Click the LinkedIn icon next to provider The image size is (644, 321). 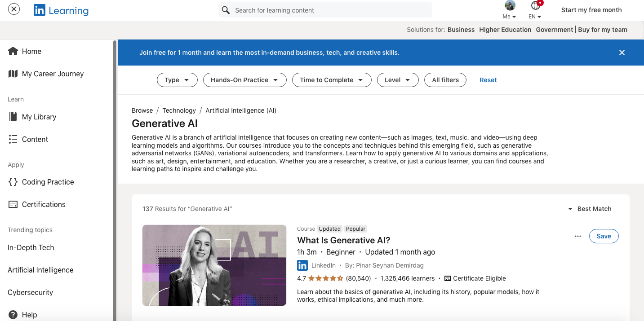click(x=302, y=265)
